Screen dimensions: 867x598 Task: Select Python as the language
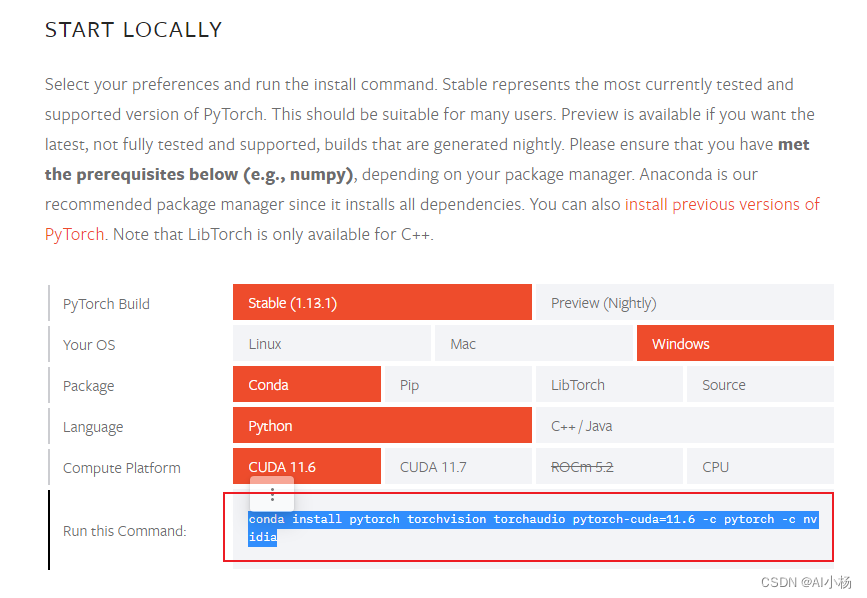tap(382, 426)
